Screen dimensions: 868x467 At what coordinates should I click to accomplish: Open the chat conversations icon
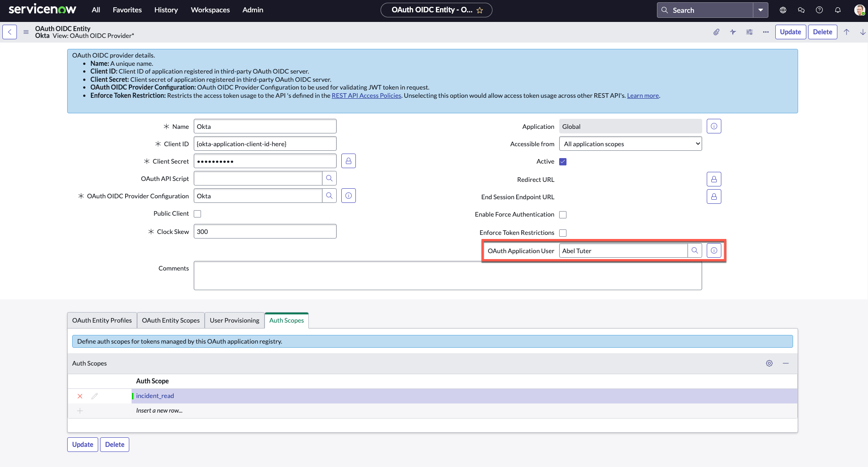[801, 10]
